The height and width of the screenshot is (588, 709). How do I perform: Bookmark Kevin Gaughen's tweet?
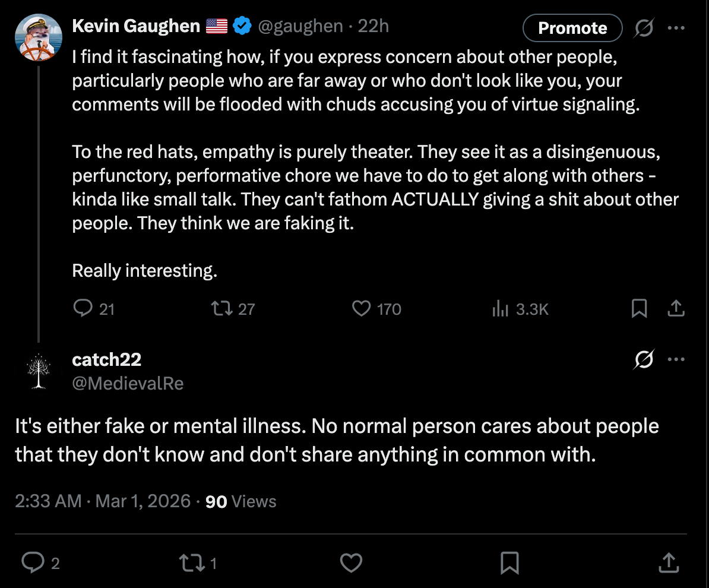pyautogui.click(x=639, y=308)
